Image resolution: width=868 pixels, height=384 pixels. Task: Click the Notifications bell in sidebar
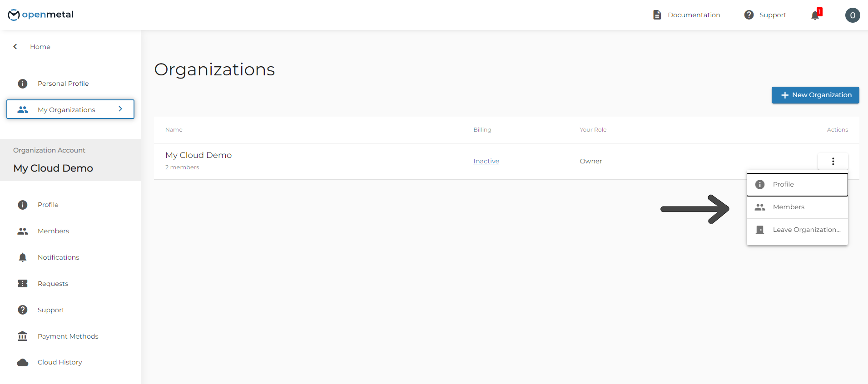23,257
